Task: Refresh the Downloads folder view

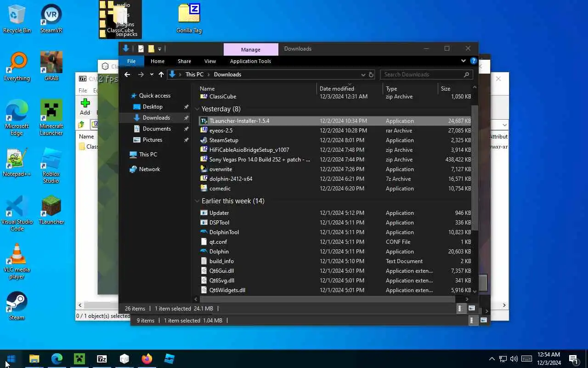Action: [x=371, y=75]
